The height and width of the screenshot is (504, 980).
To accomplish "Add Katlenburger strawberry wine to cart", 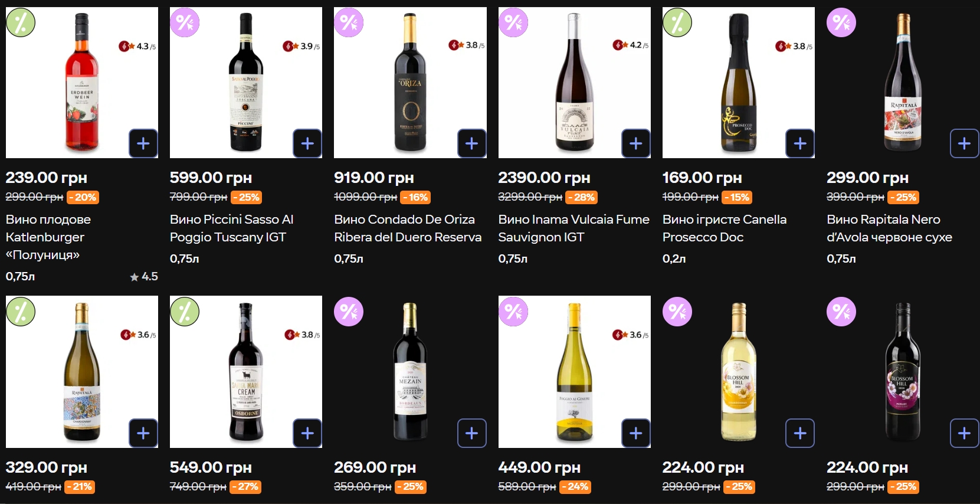I will pyautogui.click(x=143, y=143).
